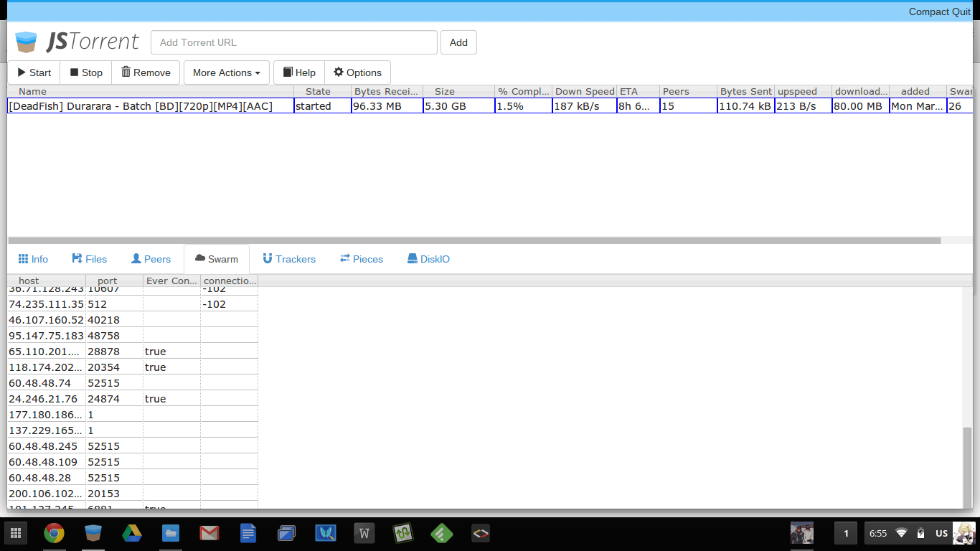Sort by Peers column header
980x551 pixels.
[689, 91]
